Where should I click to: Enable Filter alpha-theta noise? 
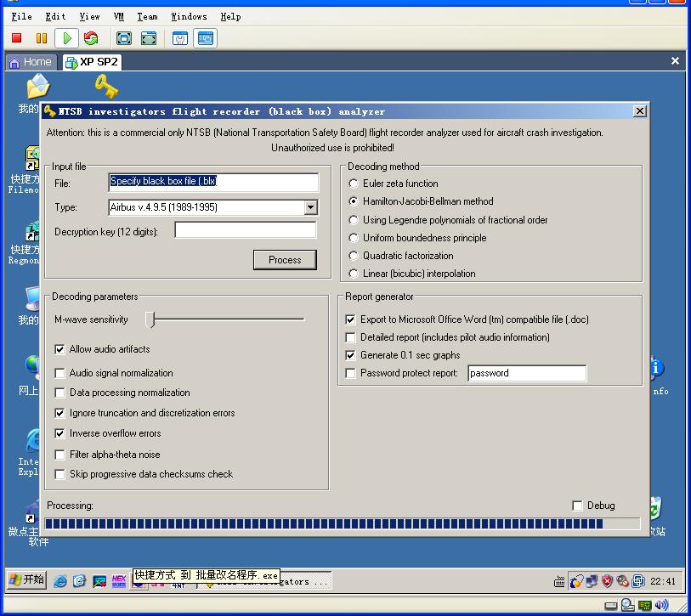point(59,455)
